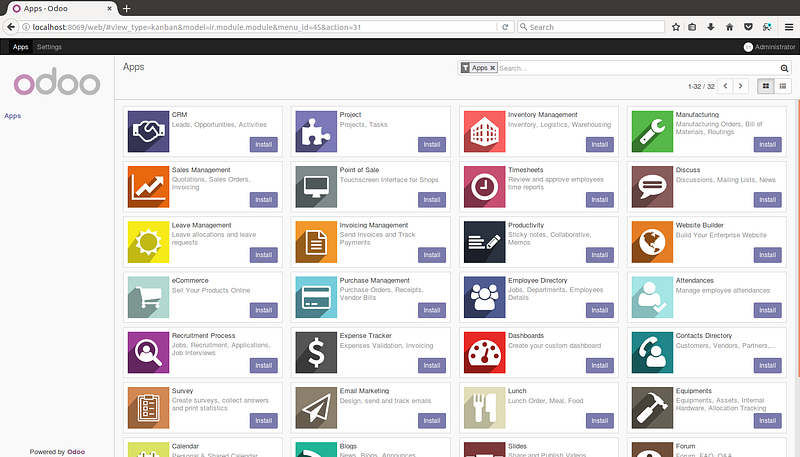Install the Manufacturing app
The image size is (800, 457).
767,144
